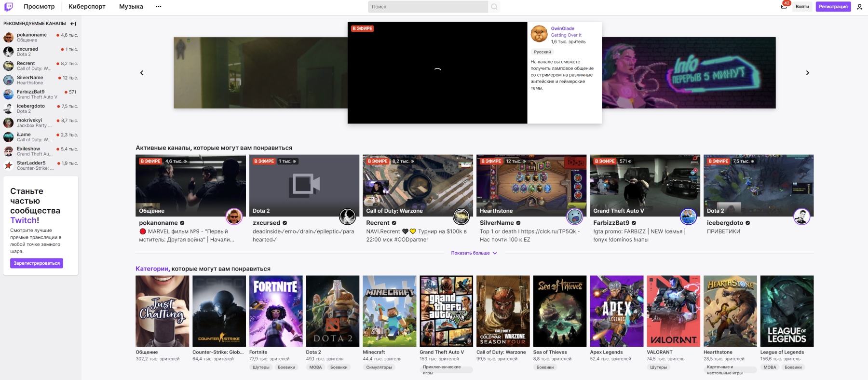Open the three-dots more menu
868x380 pixels.
click(158, 7)
